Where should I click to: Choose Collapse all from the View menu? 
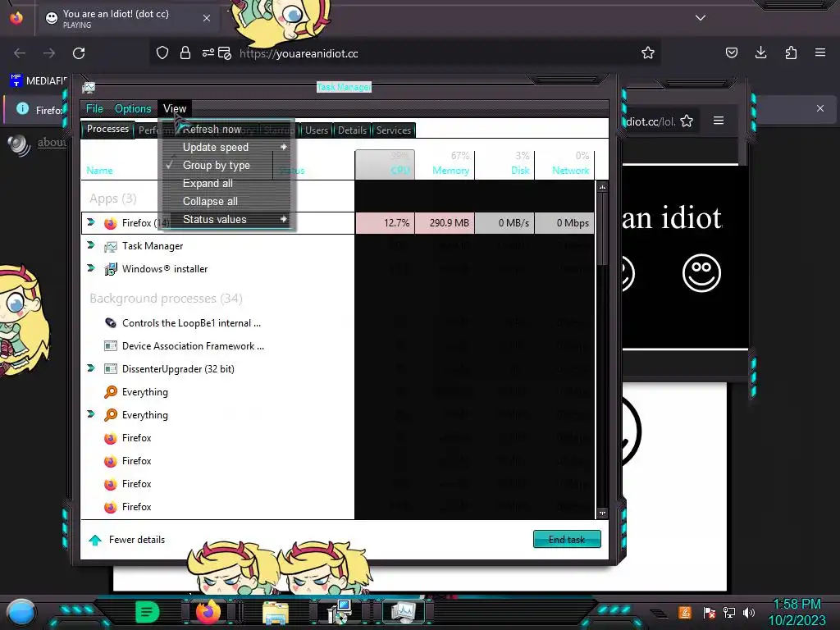pos(227,202)
